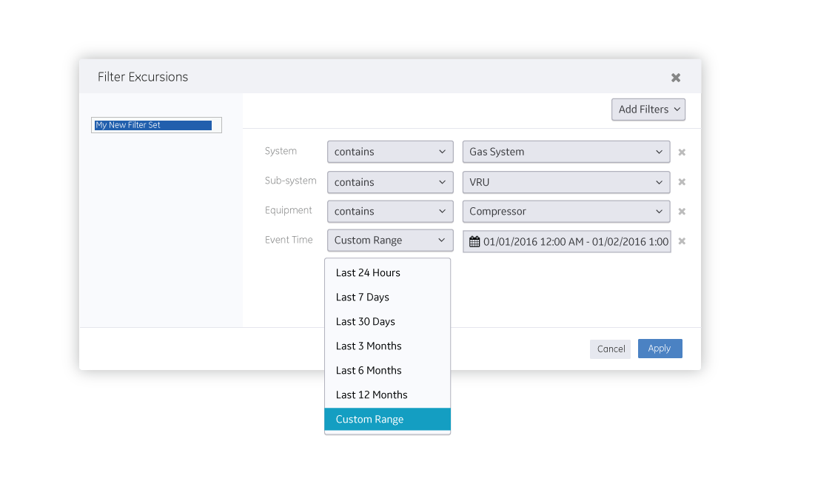Choose Last 3 Months option
This screenshot has height=504, width=815.
(x=387, y=346)
